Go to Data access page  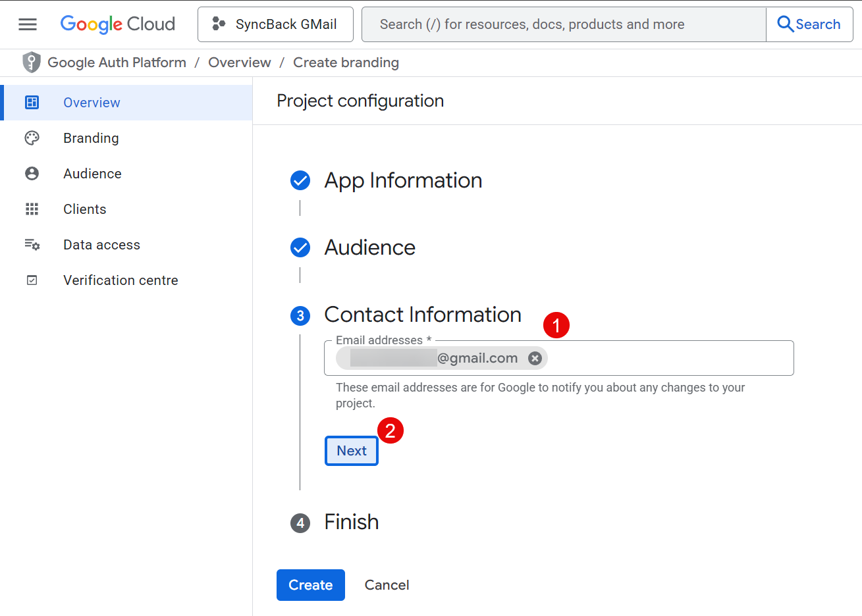point(101,245)
